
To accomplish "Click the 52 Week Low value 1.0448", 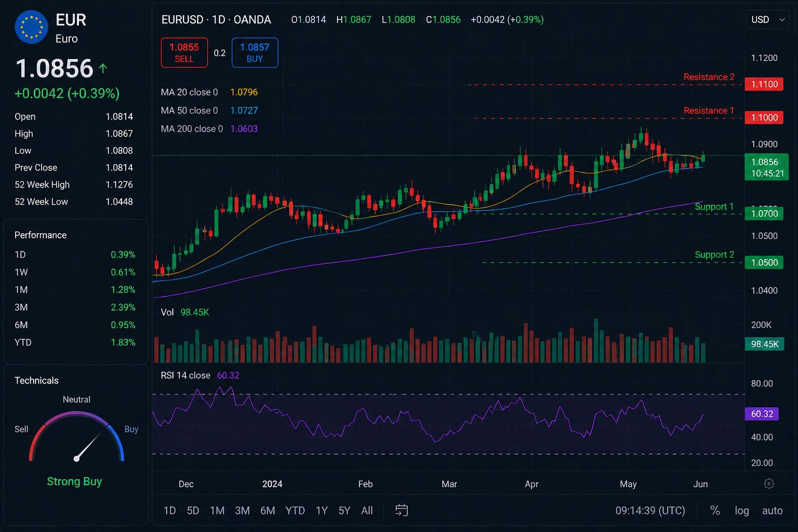I will click(x=119, y=202).
